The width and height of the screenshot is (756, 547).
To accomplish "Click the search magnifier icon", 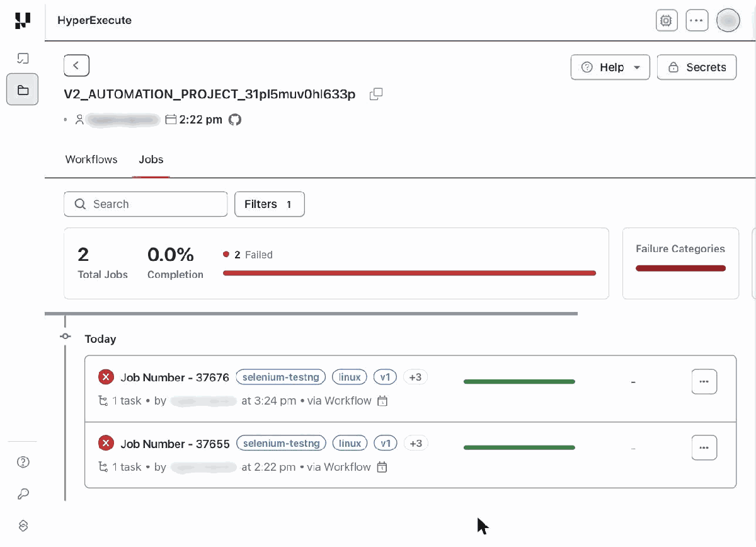I will [80, 204].
